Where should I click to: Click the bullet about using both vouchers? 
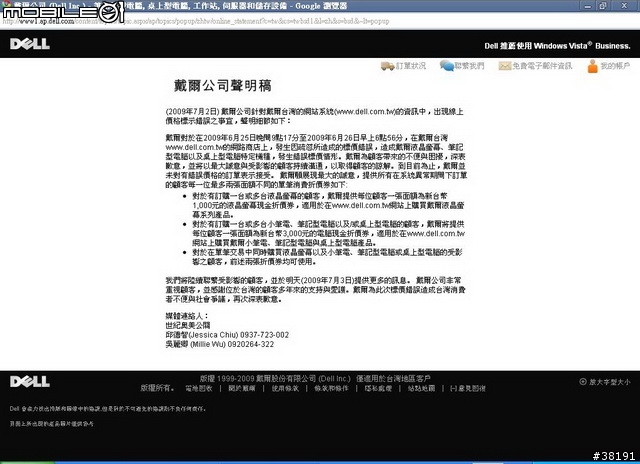327,257
